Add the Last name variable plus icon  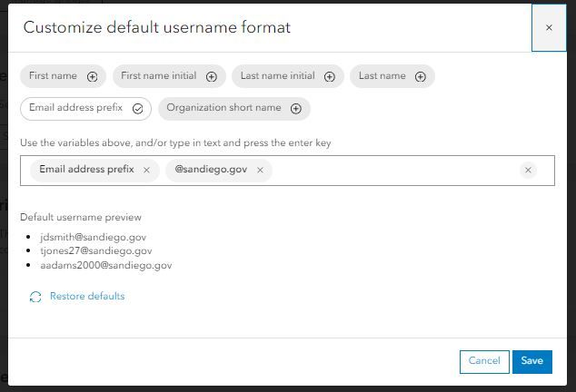coord(421,77)
